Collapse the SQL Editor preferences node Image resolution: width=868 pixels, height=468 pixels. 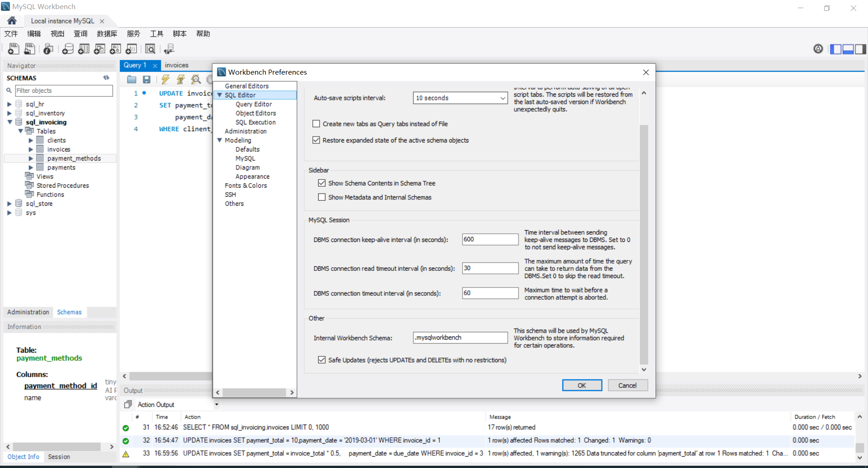219,95
